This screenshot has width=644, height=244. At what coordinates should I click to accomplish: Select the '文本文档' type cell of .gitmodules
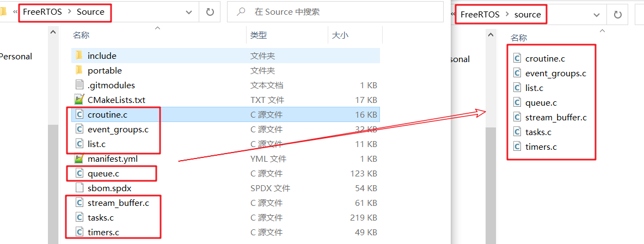click(x=267, y=85)
